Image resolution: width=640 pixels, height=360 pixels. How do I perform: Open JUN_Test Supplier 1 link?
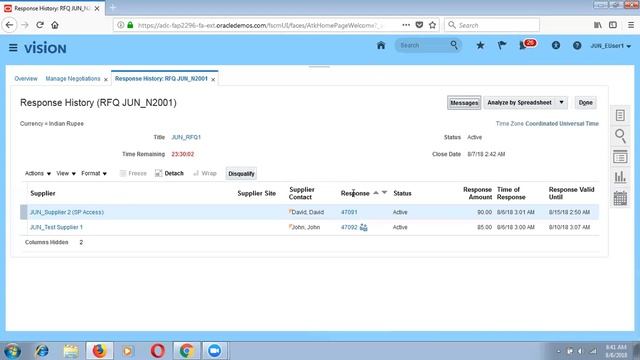click(56, 227)
